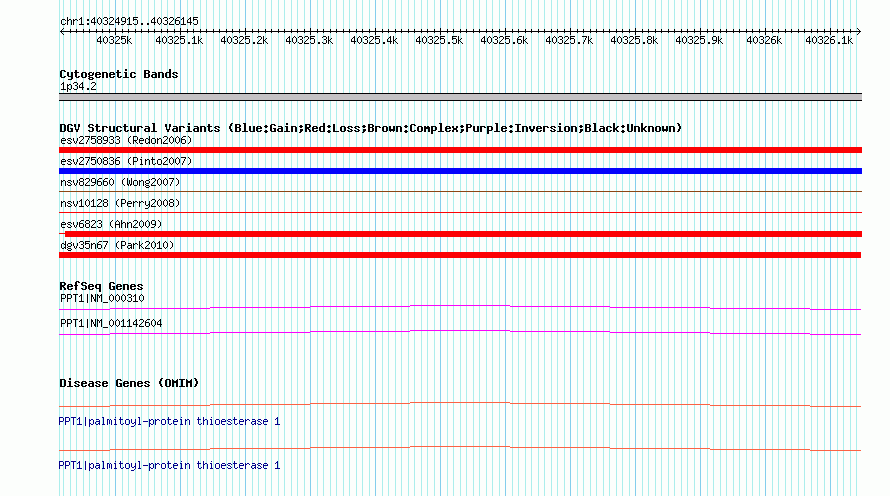Click the 40325.3k ruler tick label
The width and height of the screenshot is (890, 496).
pyautogui.click(x=309, y=40)
